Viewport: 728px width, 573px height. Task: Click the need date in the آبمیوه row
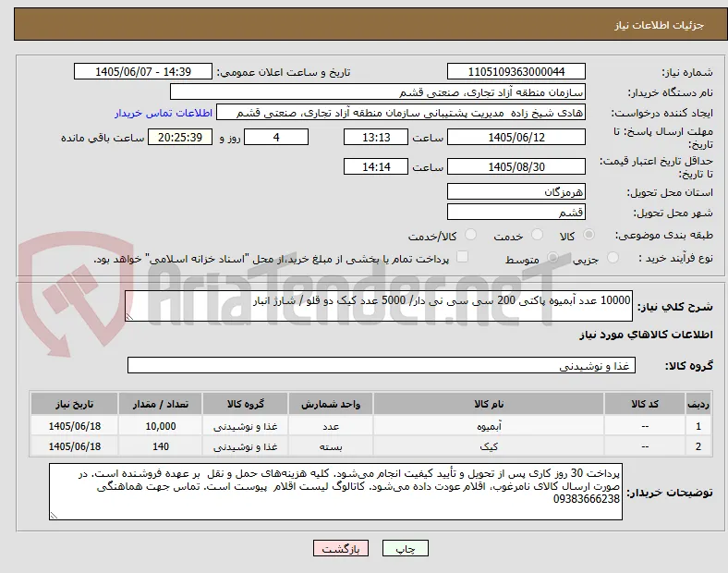pos(74,426)
